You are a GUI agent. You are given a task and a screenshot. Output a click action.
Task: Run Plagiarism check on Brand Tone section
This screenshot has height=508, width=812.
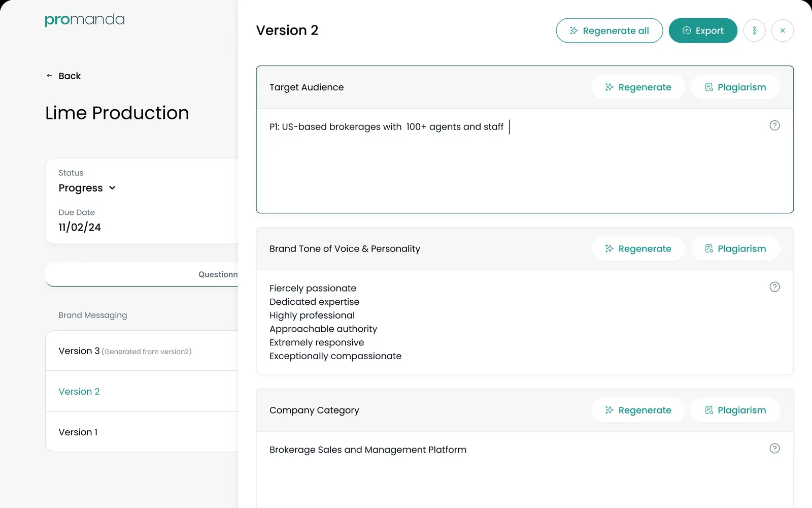click(735, 248)
